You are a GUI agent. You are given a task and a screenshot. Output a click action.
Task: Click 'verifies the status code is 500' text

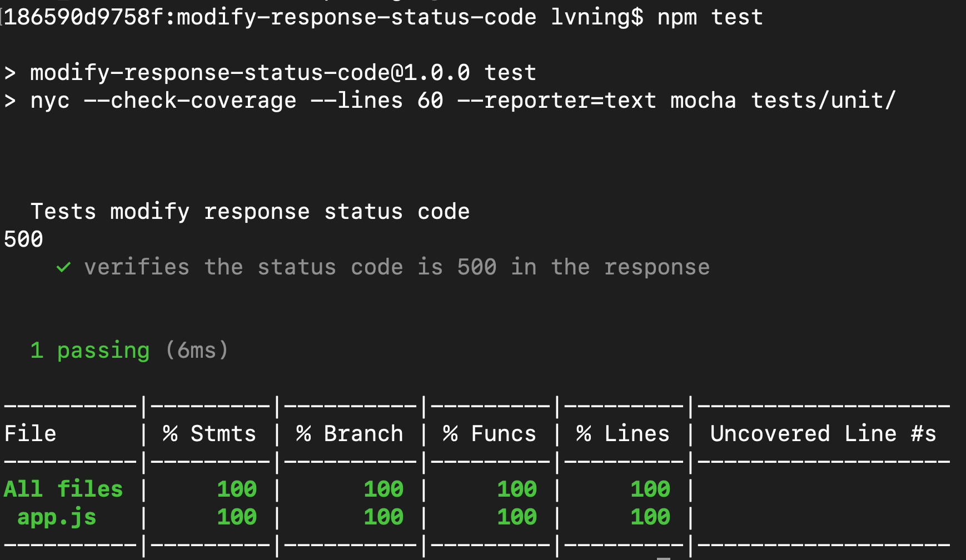click(290, 267)
